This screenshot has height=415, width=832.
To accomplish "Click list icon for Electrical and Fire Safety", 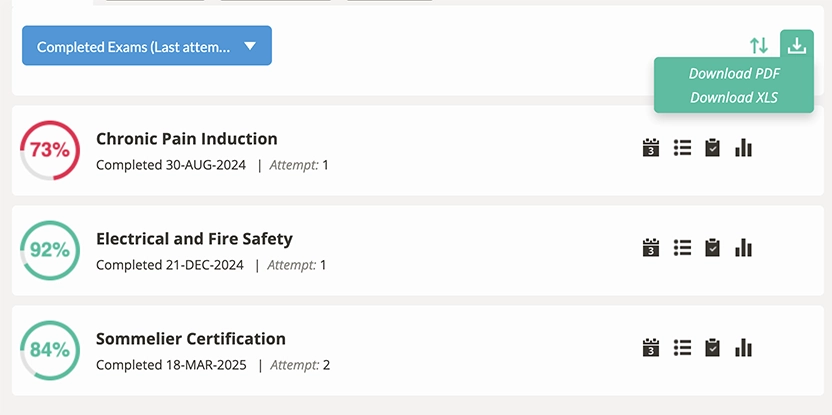I will pyautogui.click(x=682, y=247).
